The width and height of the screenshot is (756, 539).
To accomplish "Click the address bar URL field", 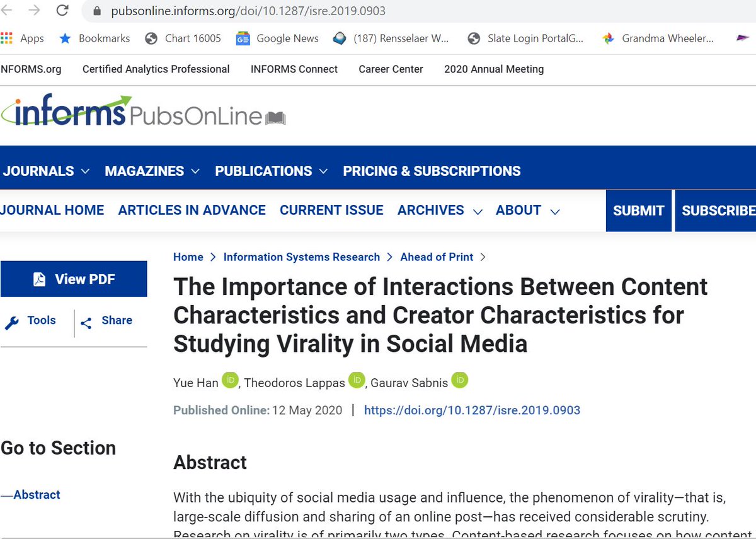I will 419,11.
